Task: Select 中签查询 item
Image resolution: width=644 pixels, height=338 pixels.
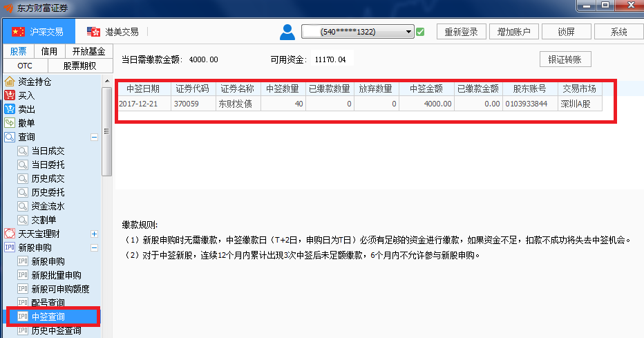Action: (48, 317)
